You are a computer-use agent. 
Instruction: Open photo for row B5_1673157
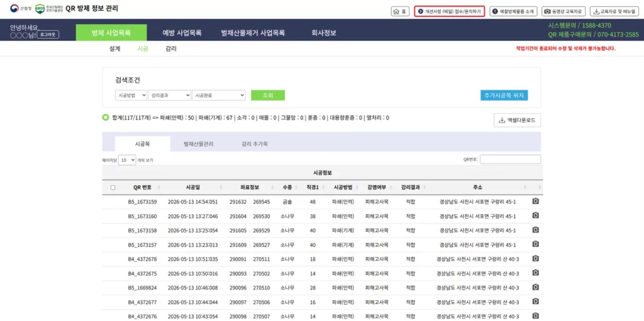click(x=535, y=244)
